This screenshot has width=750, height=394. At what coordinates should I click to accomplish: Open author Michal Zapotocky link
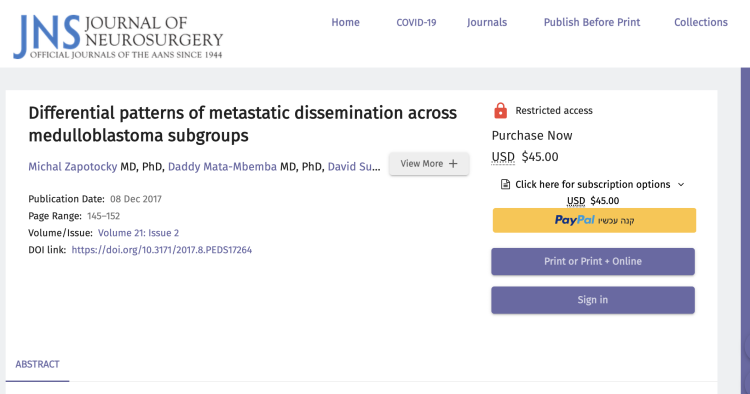click(x=73, y=167)
